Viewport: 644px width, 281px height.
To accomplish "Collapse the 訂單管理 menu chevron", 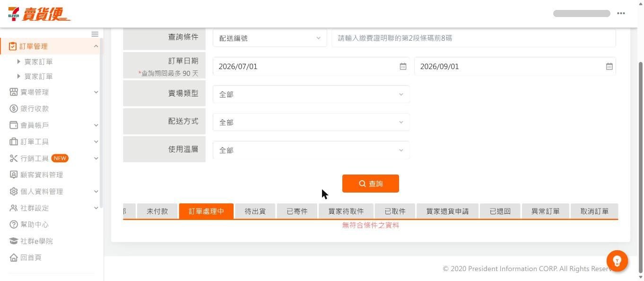I will (96, 46).
